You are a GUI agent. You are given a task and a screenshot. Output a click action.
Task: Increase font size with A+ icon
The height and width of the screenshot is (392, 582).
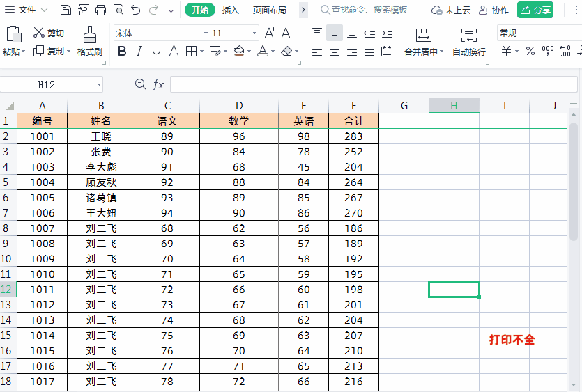coord(270,33)
